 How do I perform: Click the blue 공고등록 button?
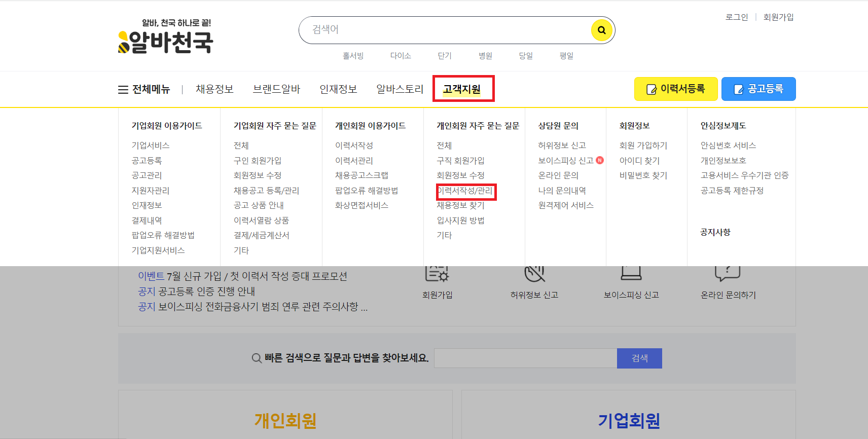pos(758,89)
